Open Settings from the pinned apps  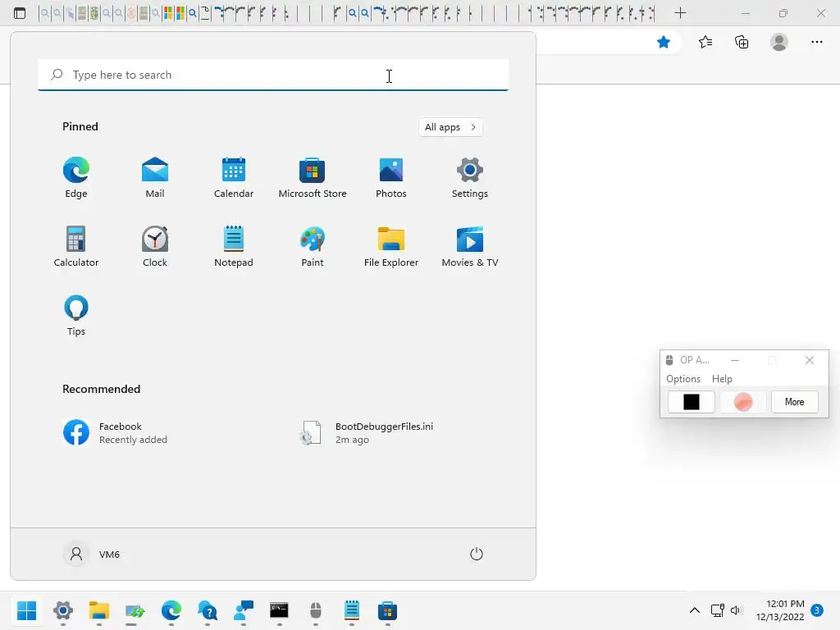tap(470, 178)
